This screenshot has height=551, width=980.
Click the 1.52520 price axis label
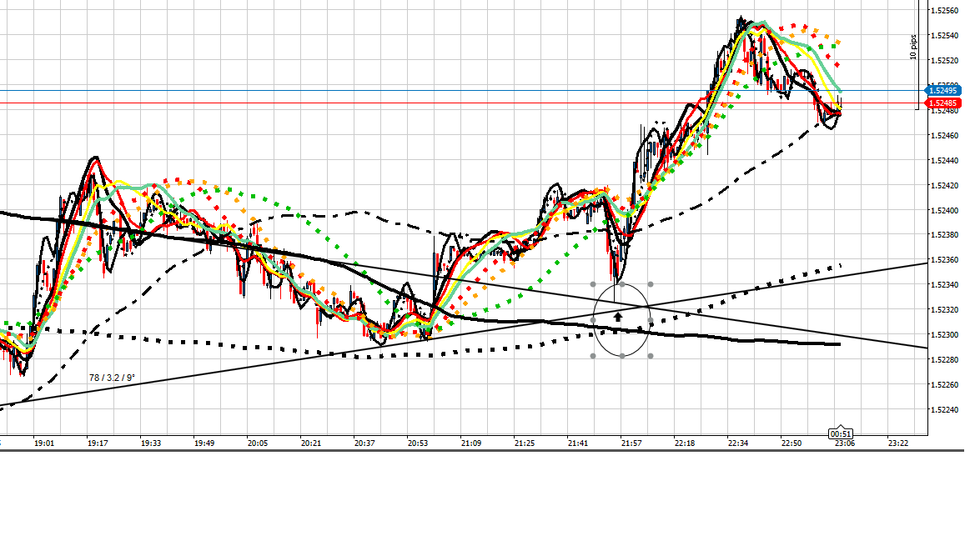click(944, 61)
